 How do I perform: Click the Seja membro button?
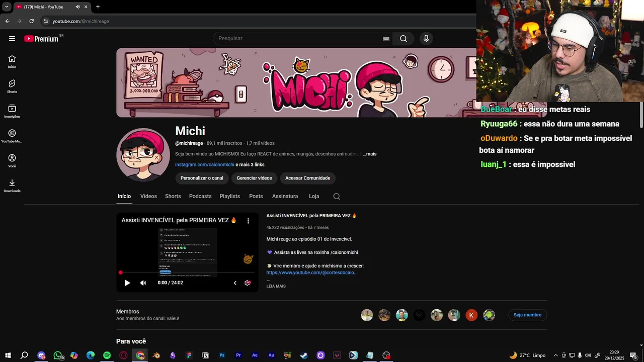coord(527,315)
